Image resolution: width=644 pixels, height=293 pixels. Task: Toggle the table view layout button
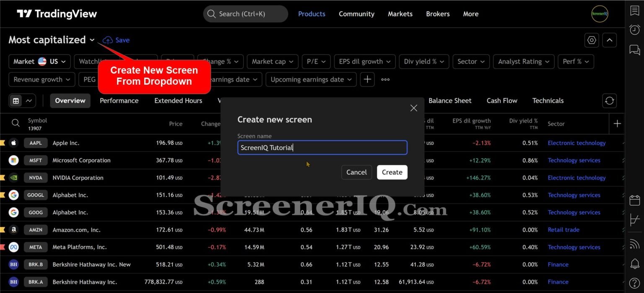[x=16, y=101]
